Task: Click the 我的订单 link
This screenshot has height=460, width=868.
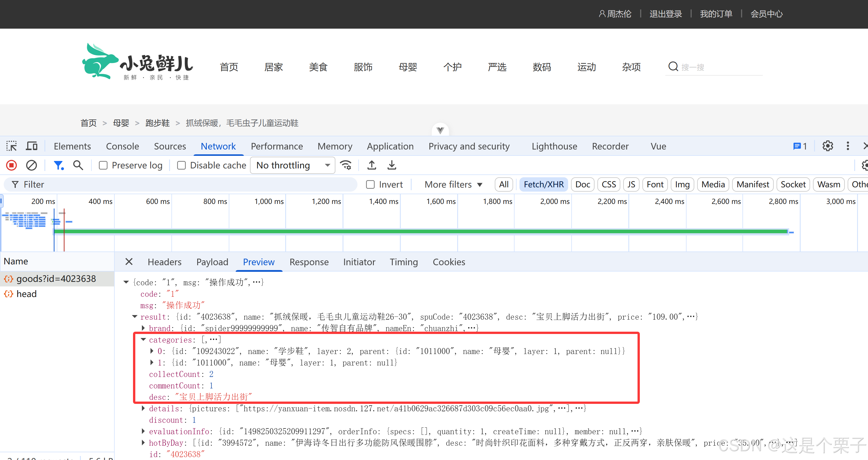Action: tap(716, 14)
